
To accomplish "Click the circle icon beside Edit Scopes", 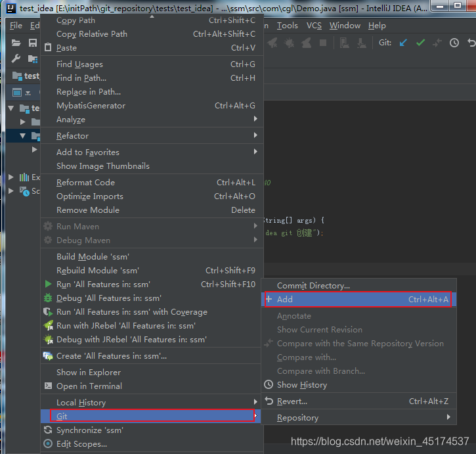I will pyautogui.click(x=48, y=443).
